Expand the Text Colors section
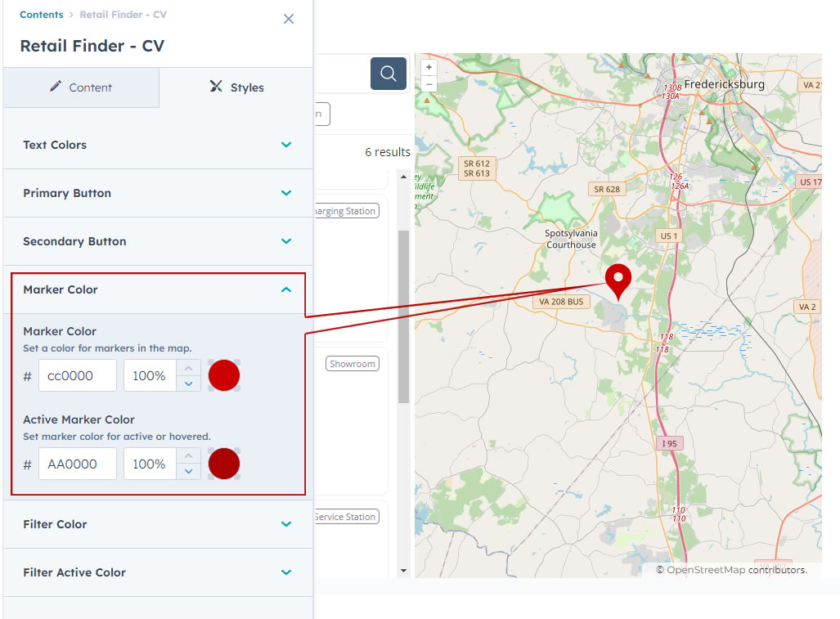Screen dimensions: 840x619 [x=158, y=145]
